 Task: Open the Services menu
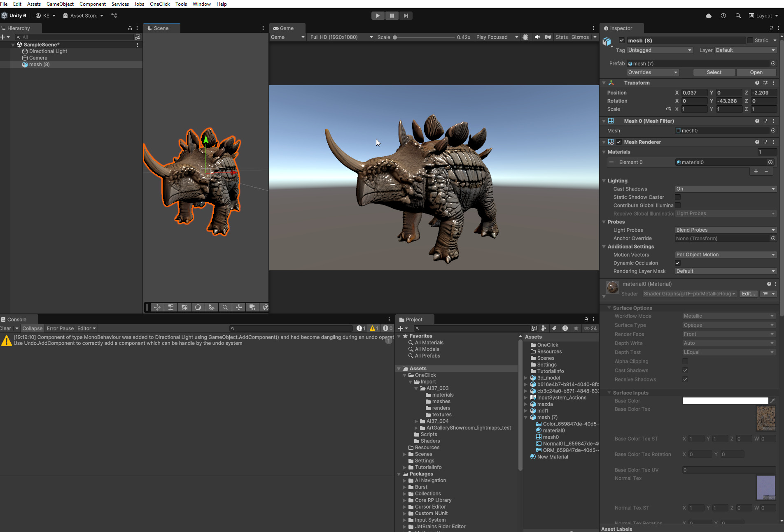pyautogui.click(x=120, y=4)
